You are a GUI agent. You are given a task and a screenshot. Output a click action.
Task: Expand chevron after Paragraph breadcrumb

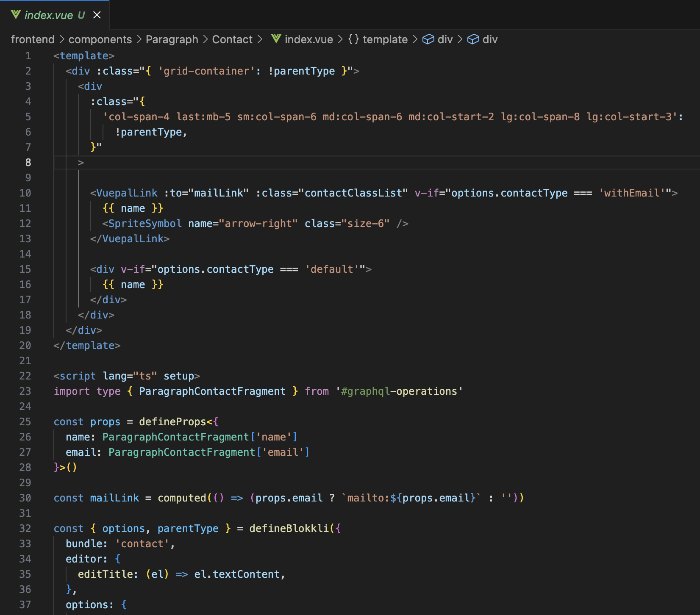206,39
